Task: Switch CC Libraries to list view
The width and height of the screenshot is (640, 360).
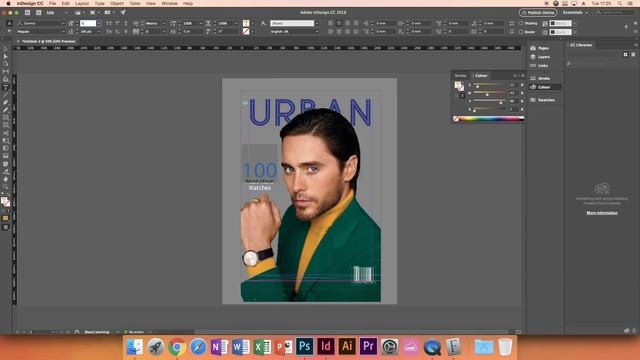Action: tap(633, 54)
